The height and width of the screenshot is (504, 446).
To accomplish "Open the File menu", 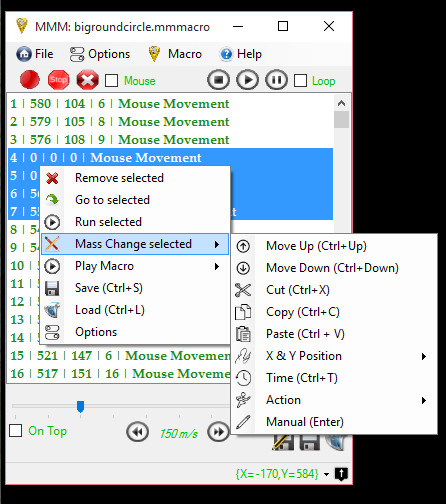I will pos(35,54).
